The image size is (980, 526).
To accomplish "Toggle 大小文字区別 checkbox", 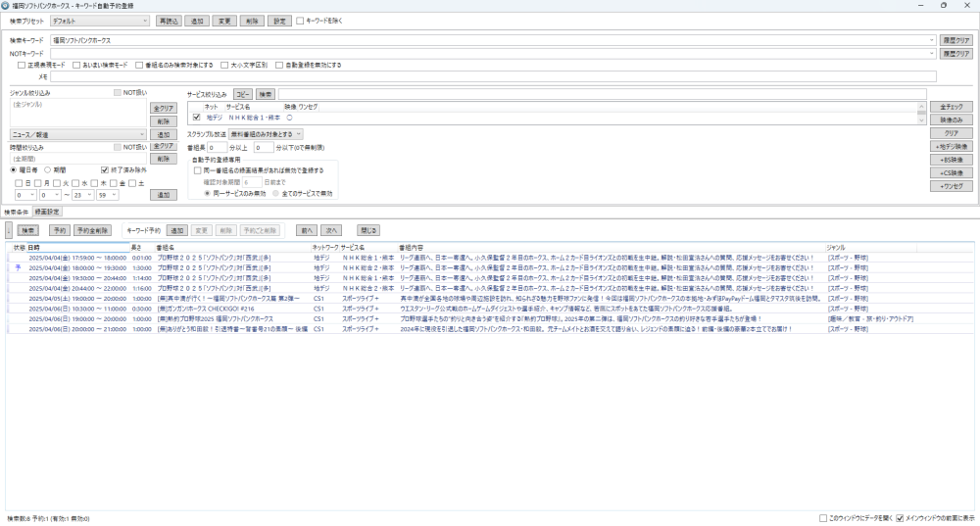I will (x=224, y=65).
